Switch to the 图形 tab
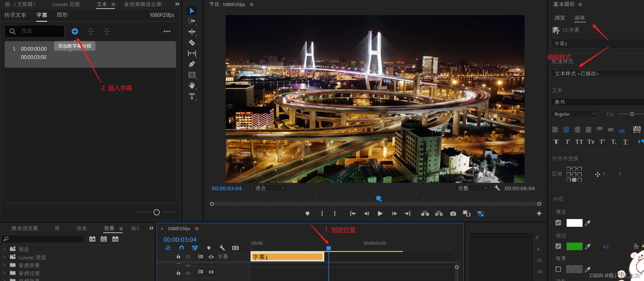 point(62,15)
